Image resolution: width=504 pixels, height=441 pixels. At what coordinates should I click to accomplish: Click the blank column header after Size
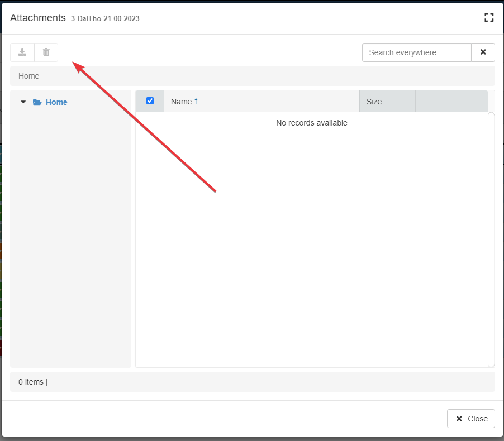pos(451,102)
